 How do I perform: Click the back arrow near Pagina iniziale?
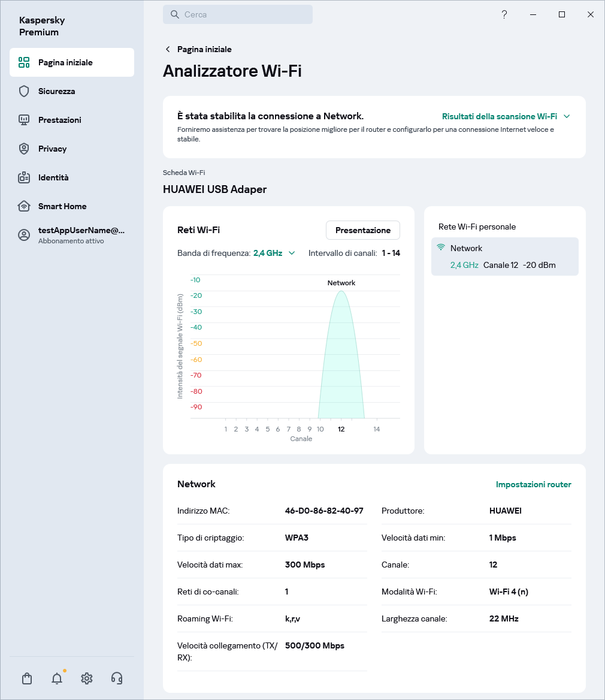(168, 49)
